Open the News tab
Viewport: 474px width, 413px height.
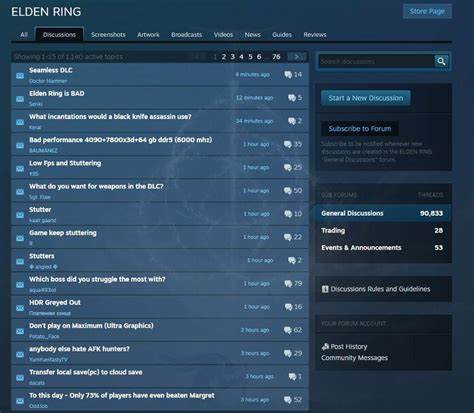253,35
